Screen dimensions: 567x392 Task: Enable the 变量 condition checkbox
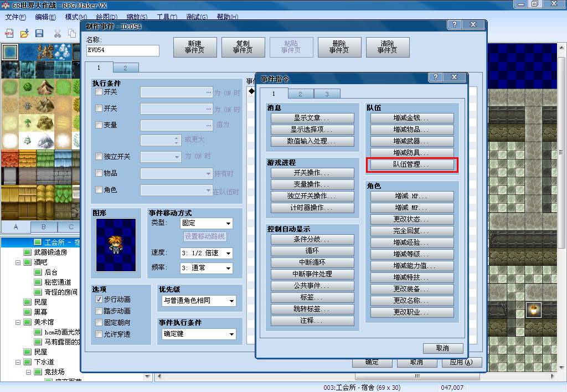click(99, 125)
